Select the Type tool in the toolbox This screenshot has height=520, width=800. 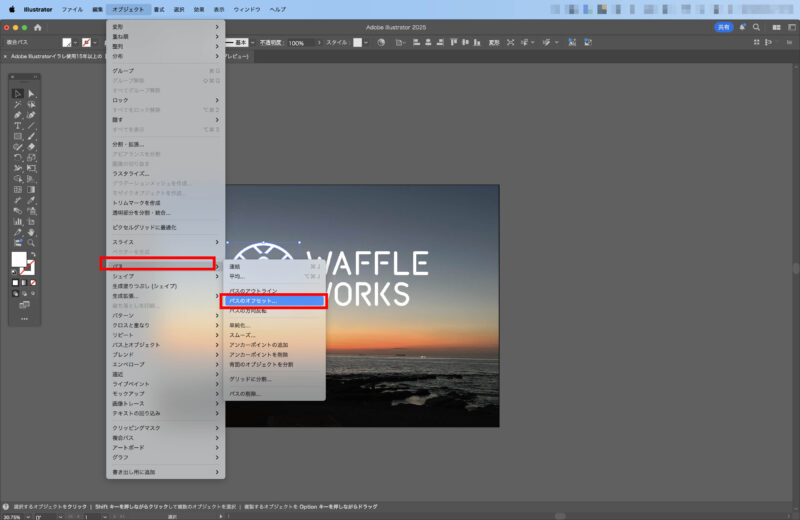(x=18, y=125)
